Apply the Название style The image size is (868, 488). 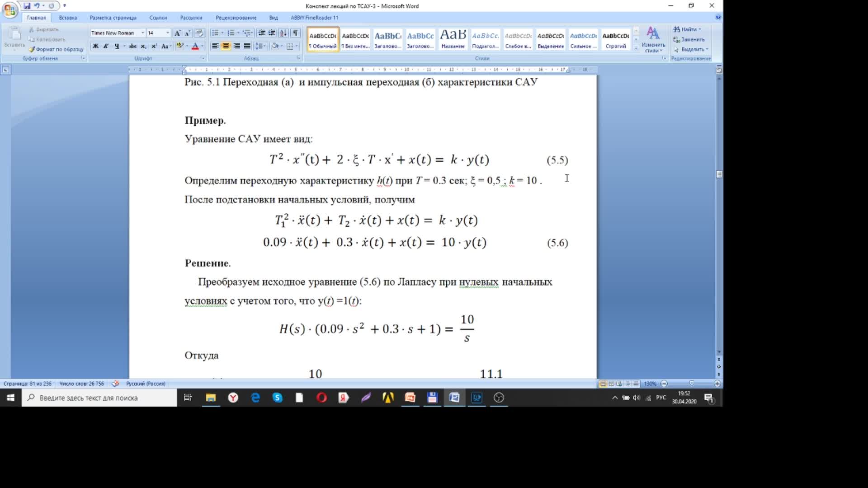[x=453, y=39]
